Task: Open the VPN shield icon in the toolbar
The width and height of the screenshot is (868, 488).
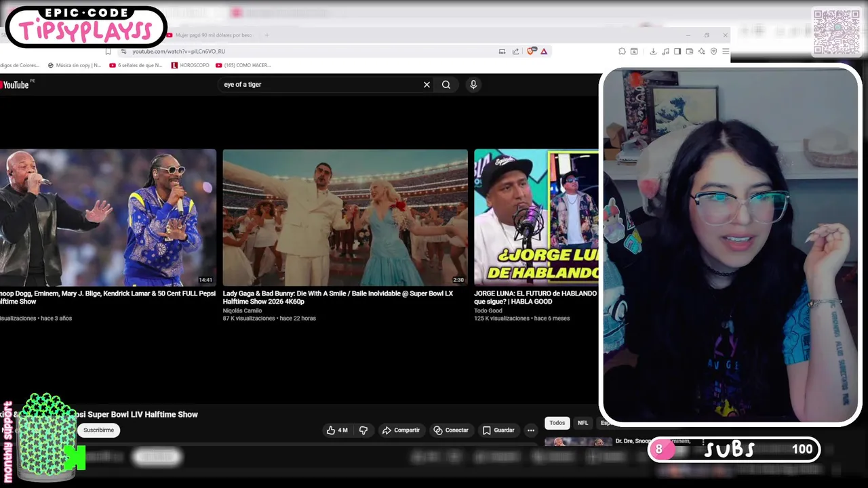Action: 713,52
